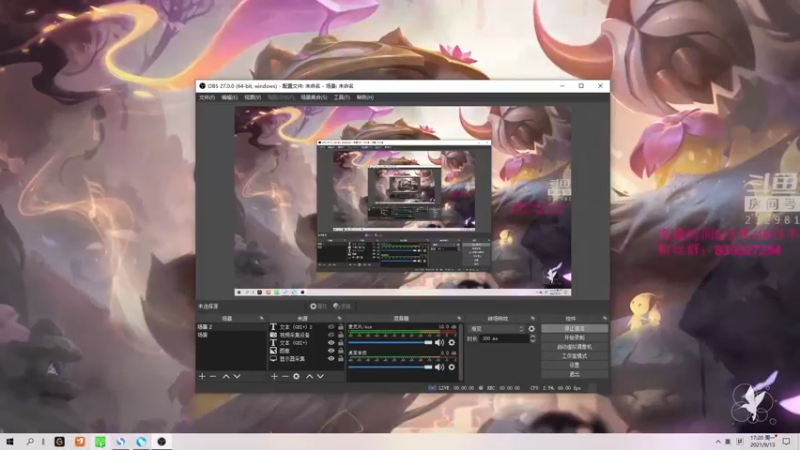Open taskbar search magnifier

point(30,441)
